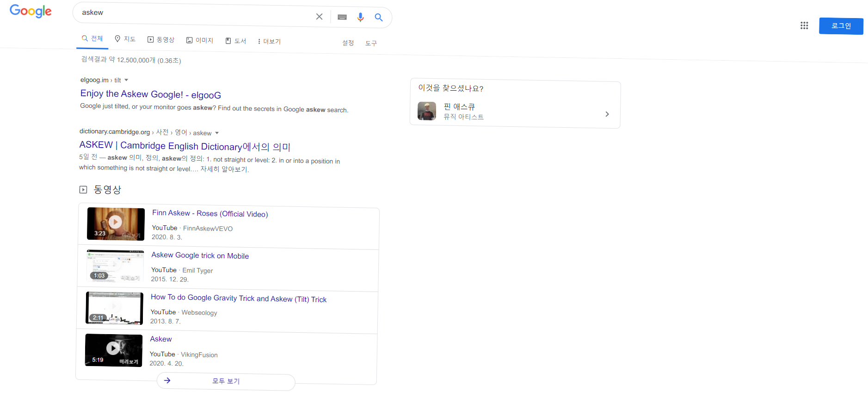This screenshot has height=398, width=868.
Task: Open the on-screen keyboard icon
Action: pos(342,17)
